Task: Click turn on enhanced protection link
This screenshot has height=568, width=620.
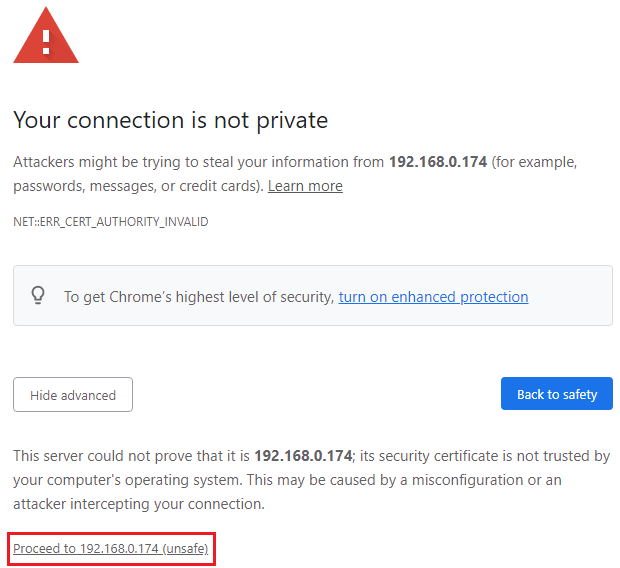Action: click(433, 296)
